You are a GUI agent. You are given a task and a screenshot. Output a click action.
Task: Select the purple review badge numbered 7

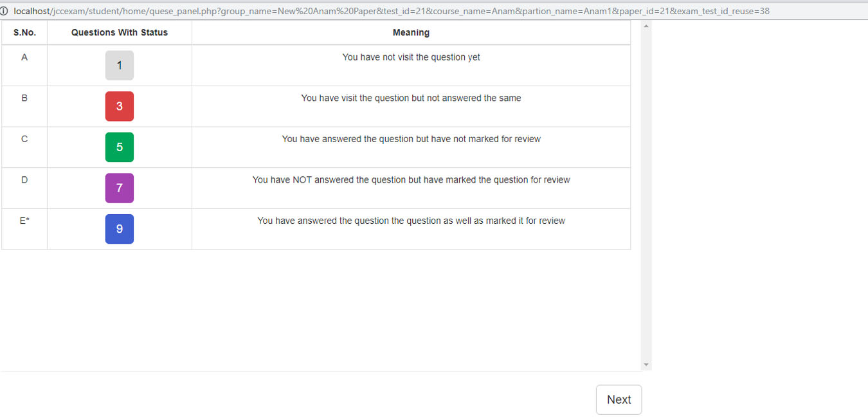pyautogui.click(x=120, y=188)
